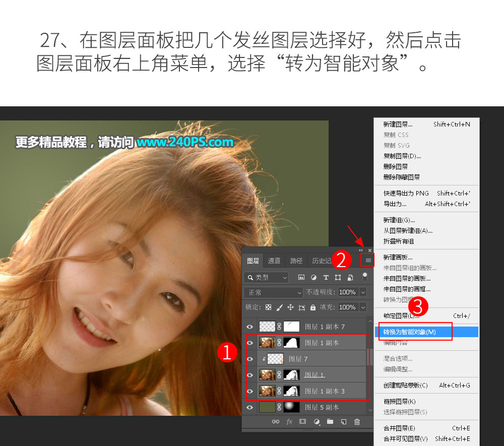This screenshot has width=504, height=446.
Task: Choose 创建剪贴蒙版(C) menu item
Action: pos(426,385)
